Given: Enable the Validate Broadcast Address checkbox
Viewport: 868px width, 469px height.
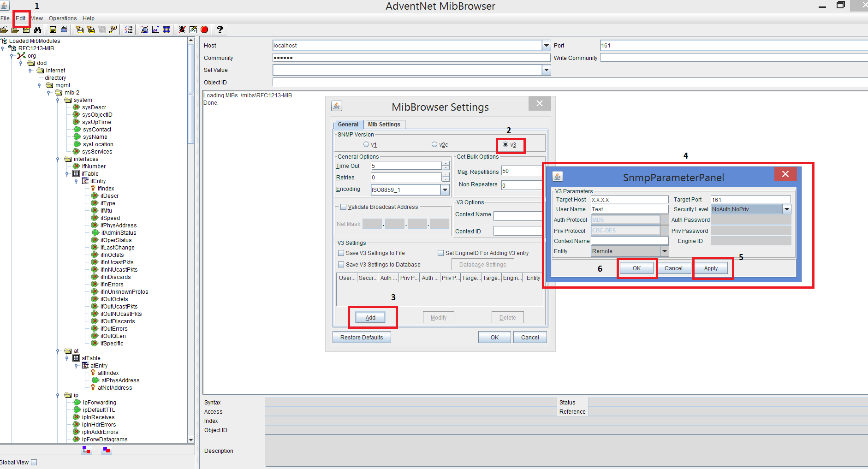Looking at the screenshot, I should coord(343,207).
